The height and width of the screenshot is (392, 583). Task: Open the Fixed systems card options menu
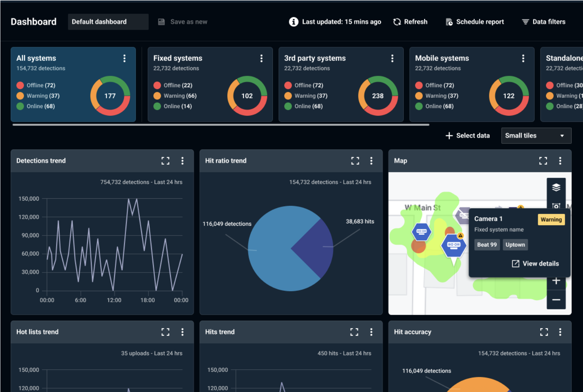pos(261,58)
